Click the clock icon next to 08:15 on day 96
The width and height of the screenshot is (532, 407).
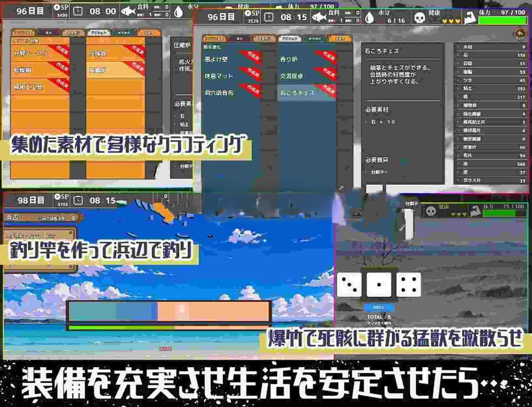pos(269,17)
